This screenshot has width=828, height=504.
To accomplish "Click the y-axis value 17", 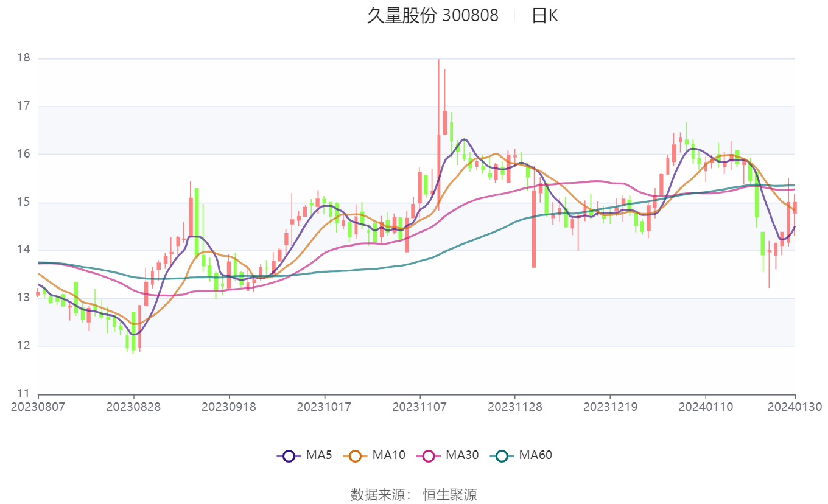I will 24,107.
